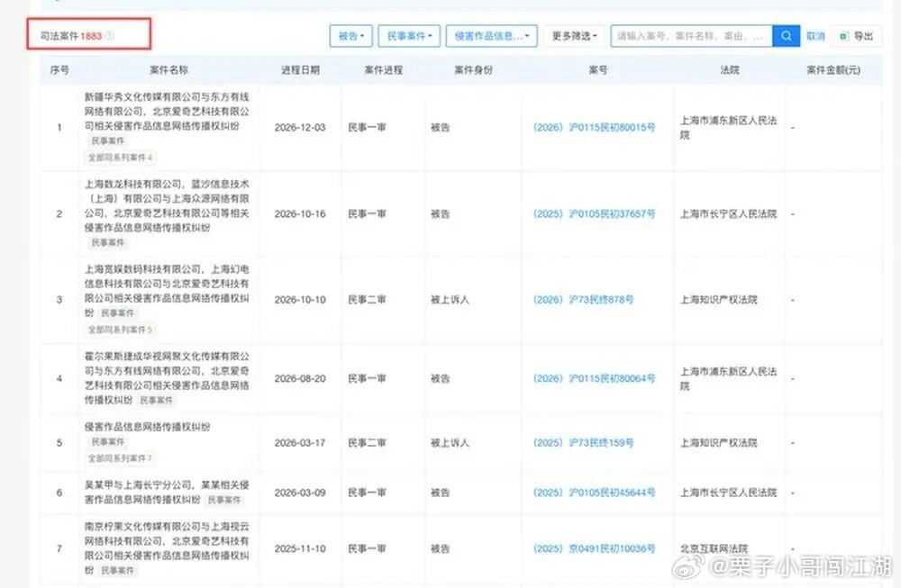Screen dimensions: 901x588
Task: Click 被告 identity cell in row 1
Action: [x=440, y=128]
